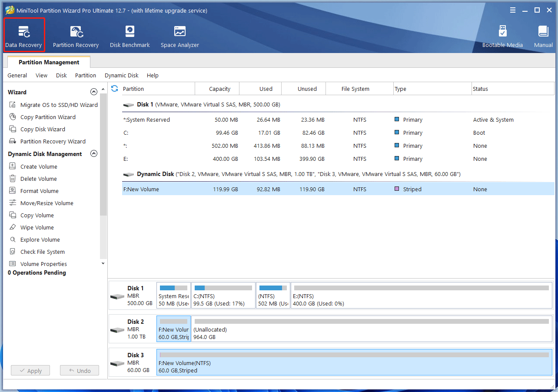This screenshot has height=392, width=558.
Task: Sort by Type column header
Action: [x=432, y=89]
